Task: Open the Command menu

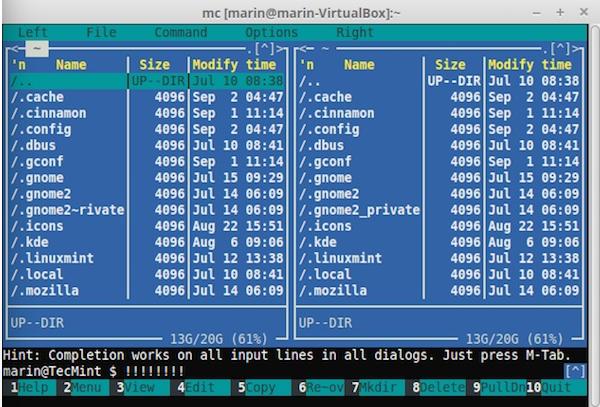Action: tap(181, 32)
